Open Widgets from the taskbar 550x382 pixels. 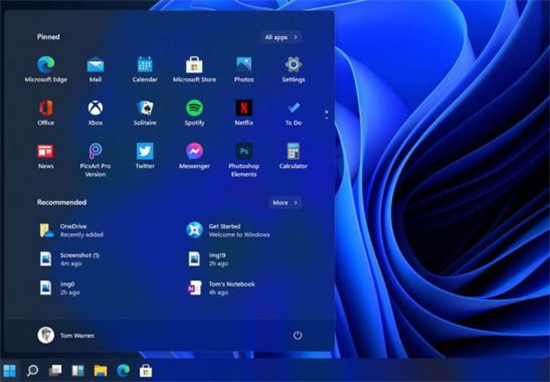78,370
